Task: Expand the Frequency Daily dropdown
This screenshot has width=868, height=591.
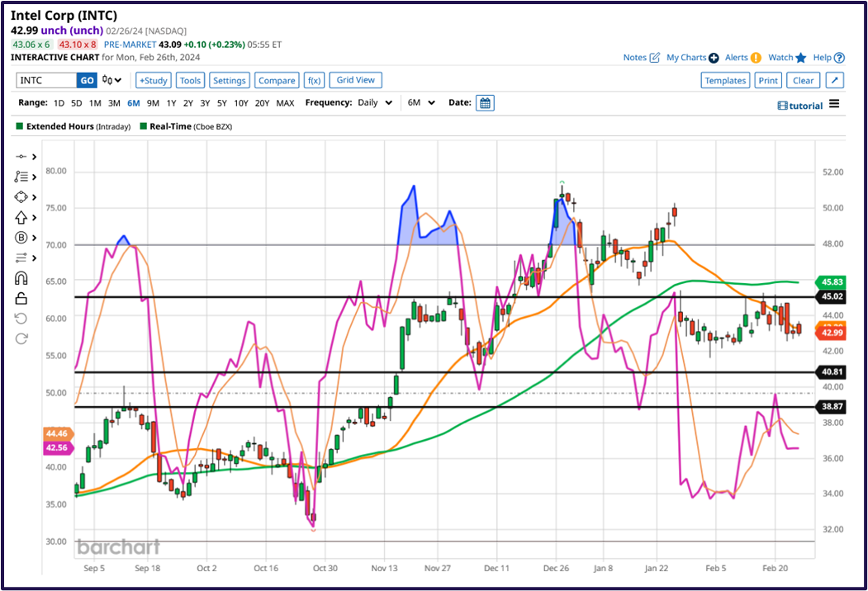Action: pos(375,103)
